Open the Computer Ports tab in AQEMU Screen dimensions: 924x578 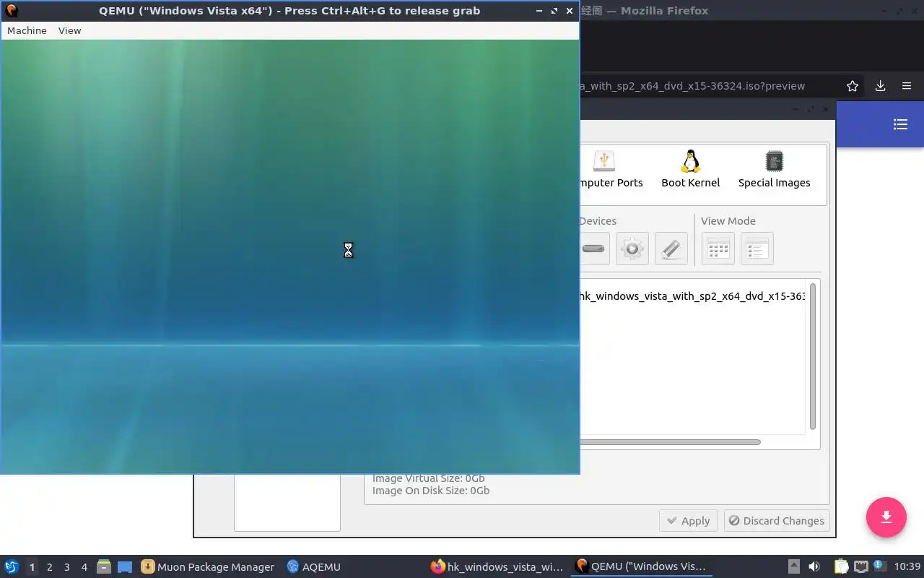(610, 170)
